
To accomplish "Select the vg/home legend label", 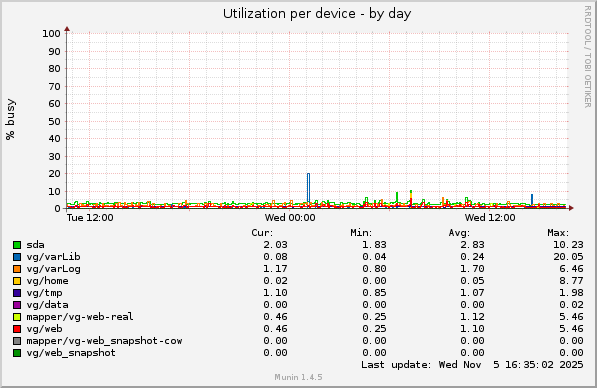I will pyautogui.click(x=47, y=281).
